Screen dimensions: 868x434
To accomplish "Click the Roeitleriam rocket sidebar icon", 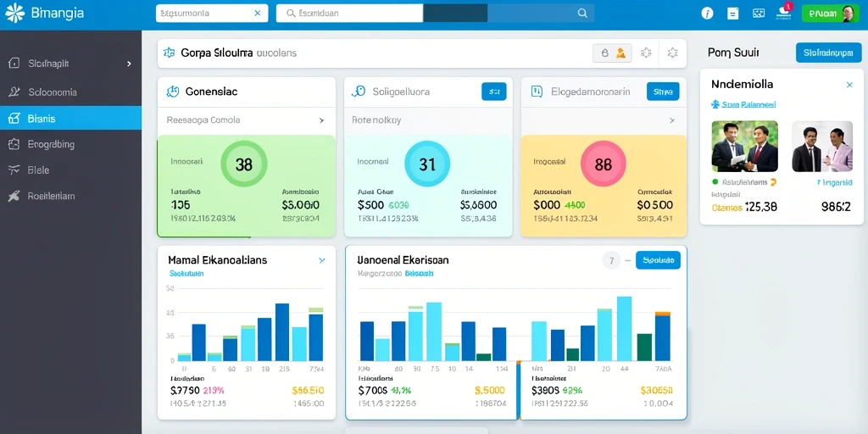I will [x=14, y=196].
